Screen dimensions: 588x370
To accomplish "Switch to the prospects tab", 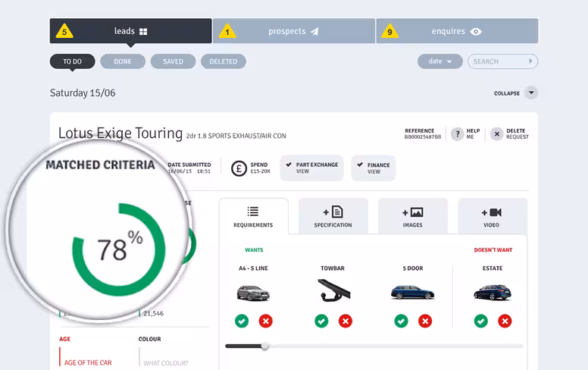I will [x=294, y=31].
